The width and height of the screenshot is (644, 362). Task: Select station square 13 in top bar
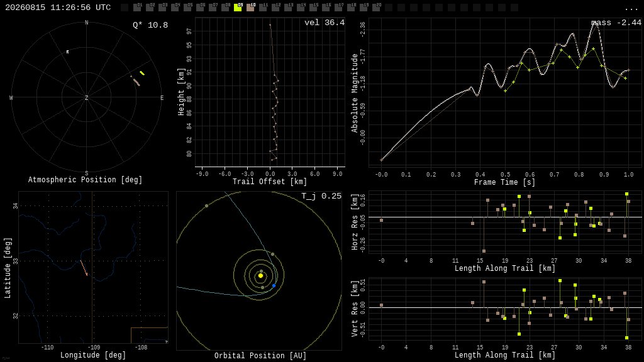288,8
